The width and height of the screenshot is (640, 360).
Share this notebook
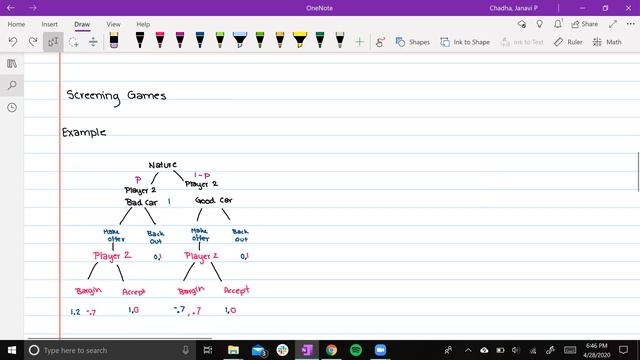pos(584,24)
